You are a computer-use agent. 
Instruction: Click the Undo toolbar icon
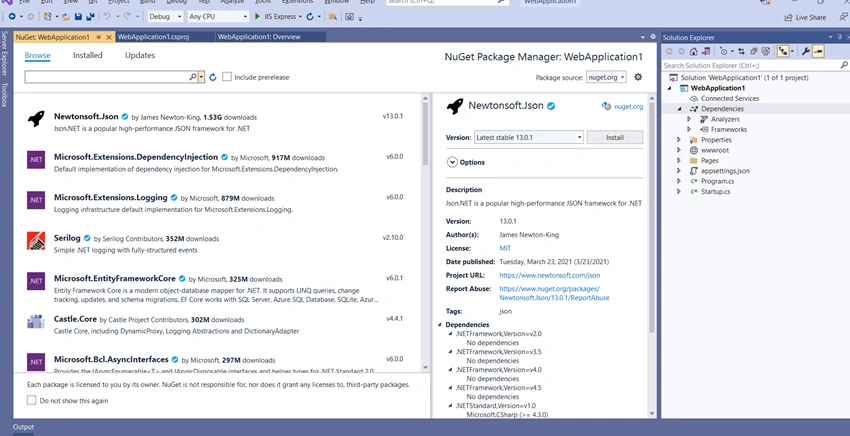coord(107,17)
